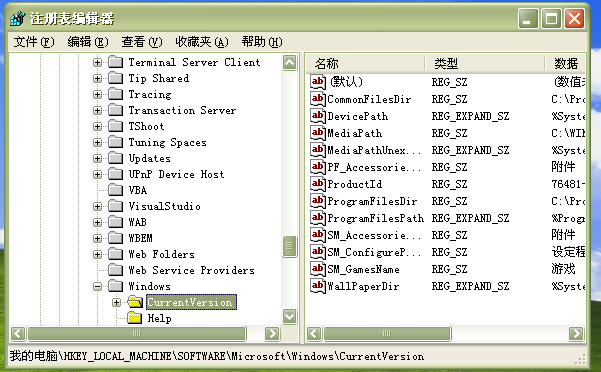Open the 收藏夹(A) menu
The height and width of the screenshot is (372, 601).
[x=202, y=41]
